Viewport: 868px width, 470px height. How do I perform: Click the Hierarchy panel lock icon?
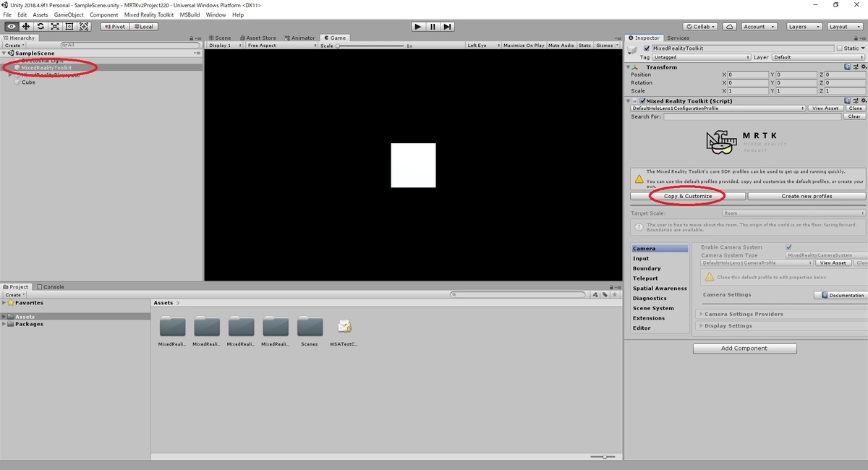pos(191,38)
